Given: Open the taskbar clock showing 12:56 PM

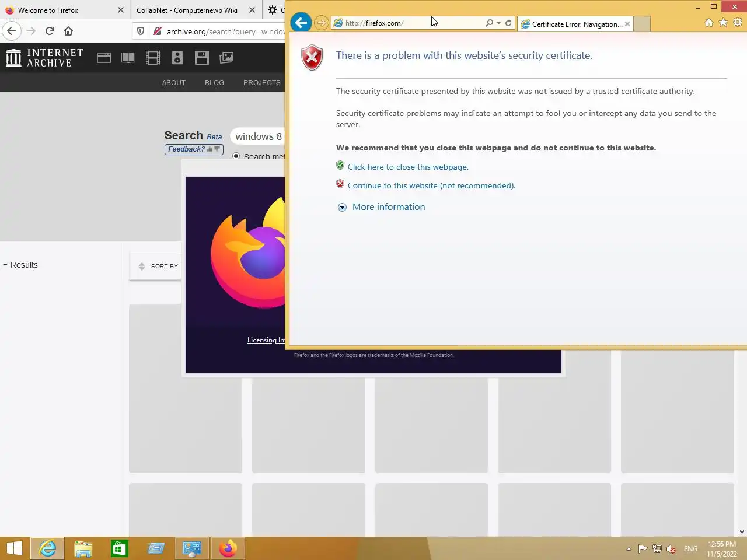Looking at the screenshot, I should [722, 549].
